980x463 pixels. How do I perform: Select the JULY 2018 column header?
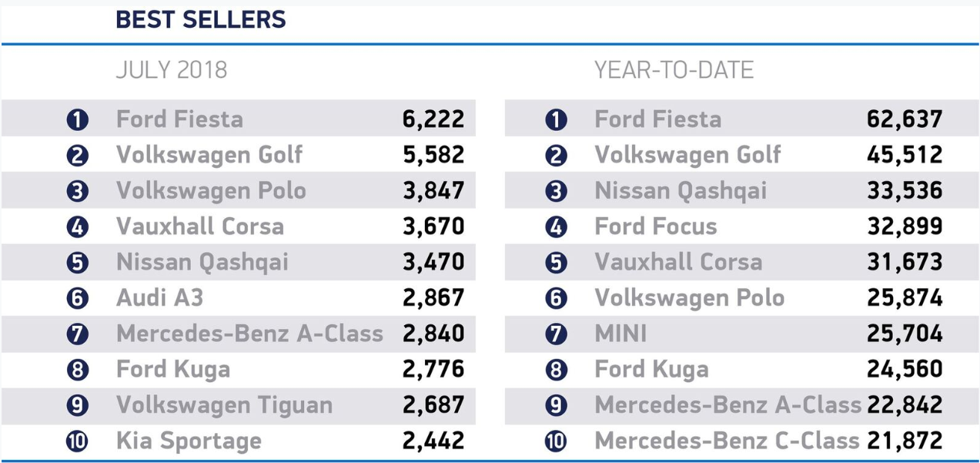(x=172, y=71)
